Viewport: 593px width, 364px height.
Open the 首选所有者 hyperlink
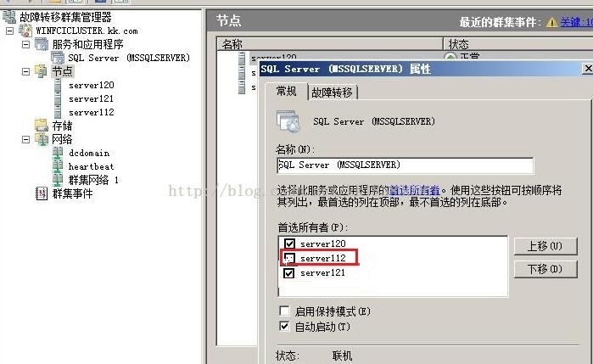click(x=415, y=190)
